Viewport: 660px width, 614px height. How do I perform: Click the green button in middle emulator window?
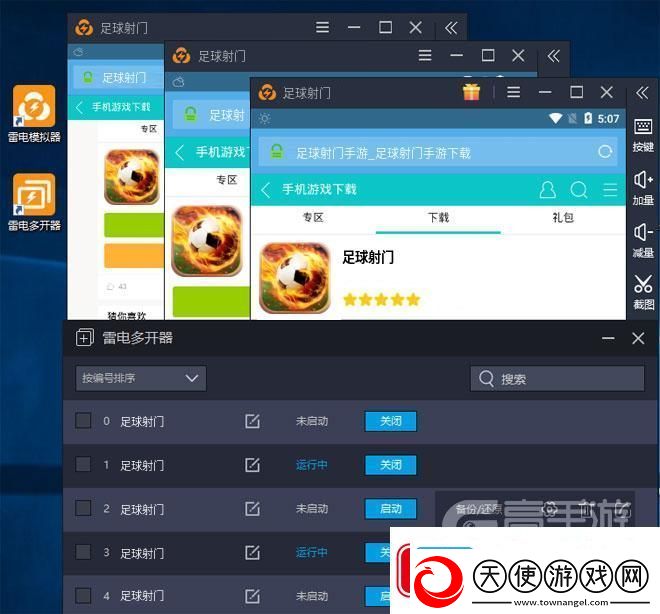211,301
